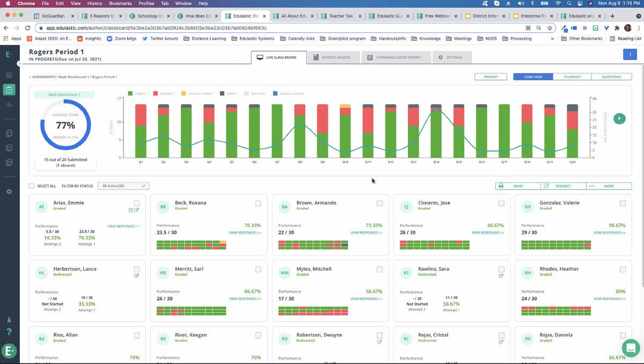Open the Other Bookmarks folder
This screenshot has height=364, width=644.
[582, 39]
